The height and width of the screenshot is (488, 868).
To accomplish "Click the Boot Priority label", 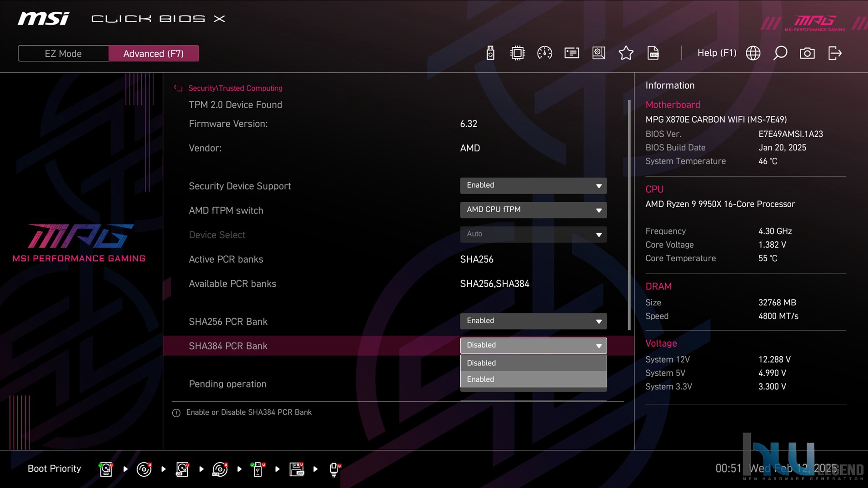I will (54, 468).
